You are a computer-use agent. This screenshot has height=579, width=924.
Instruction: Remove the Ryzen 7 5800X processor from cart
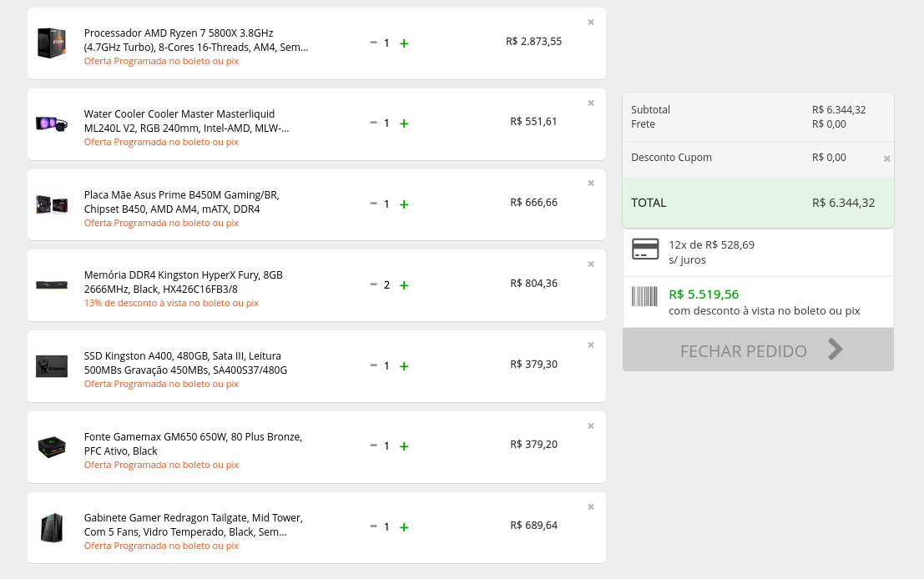tap(590, 23)
